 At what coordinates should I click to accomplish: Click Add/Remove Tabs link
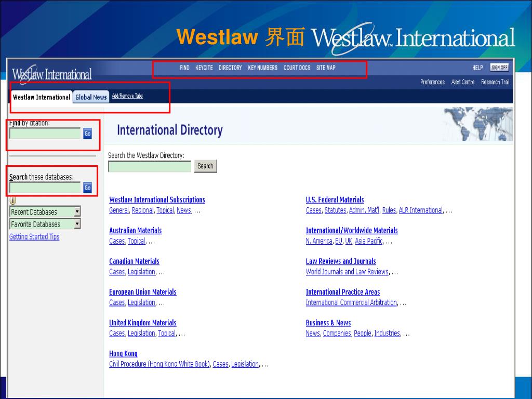[x=128, y=96]
